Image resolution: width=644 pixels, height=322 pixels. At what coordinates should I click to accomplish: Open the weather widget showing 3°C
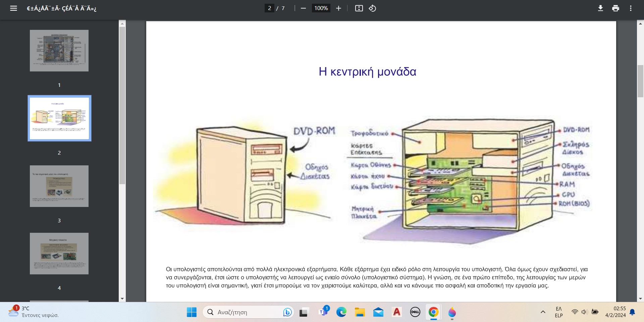click(x=33, y=312)
